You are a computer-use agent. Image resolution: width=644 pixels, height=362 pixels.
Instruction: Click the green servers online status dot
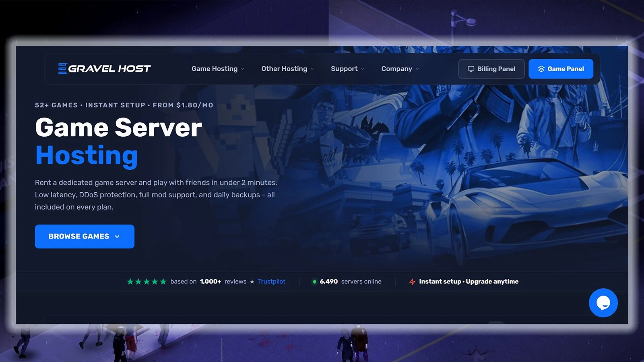click(314, 282)
